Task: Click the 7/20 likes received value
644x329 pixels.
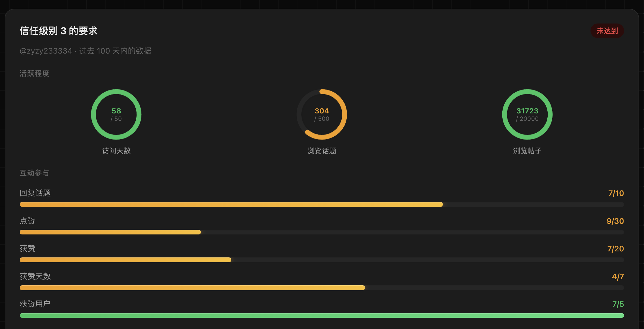Action: [616, 249]
